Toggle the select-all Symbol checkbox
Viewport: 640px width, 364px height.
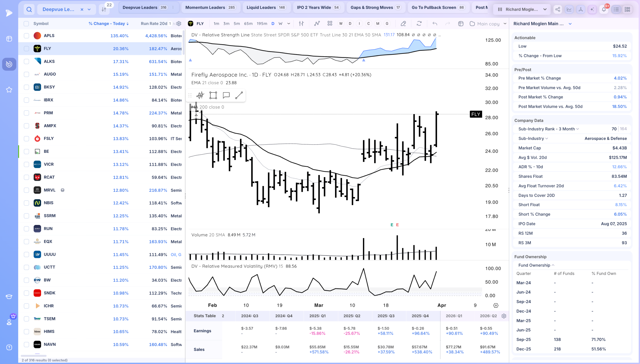[x=26, y=24]
